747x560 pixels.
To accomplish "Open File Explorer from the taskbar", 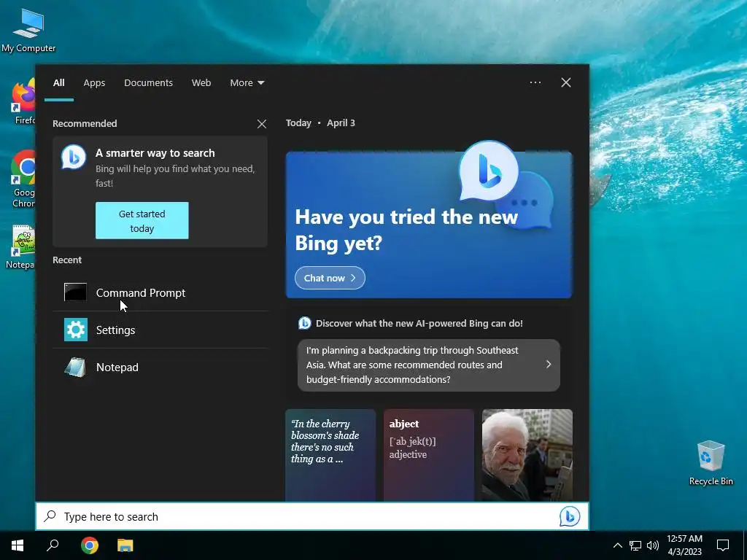I will pos(125,545).
